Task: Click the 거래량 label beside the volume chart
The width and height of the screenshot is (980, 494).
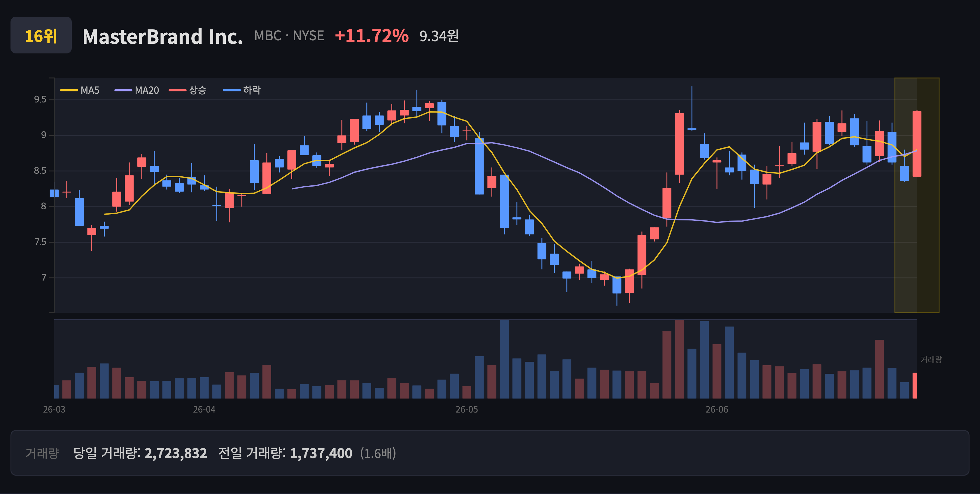Action: point(931,359)
